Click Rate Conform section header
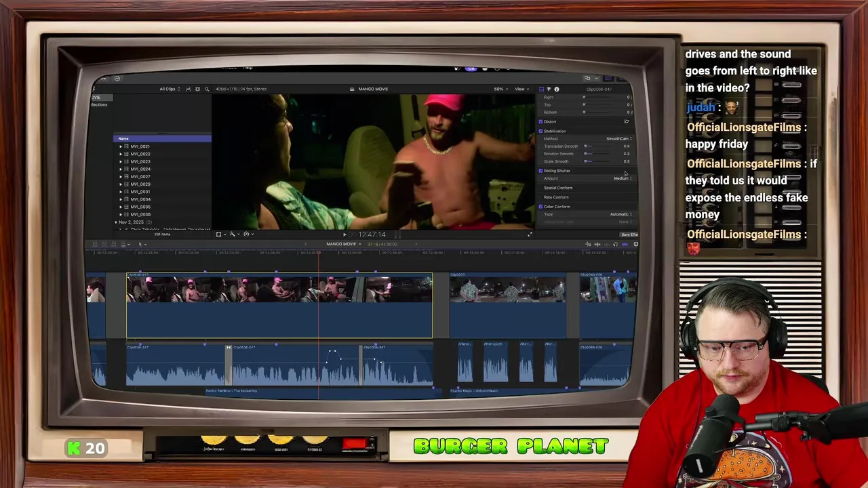This screenshot has height=488, width=868. point(556,197)
